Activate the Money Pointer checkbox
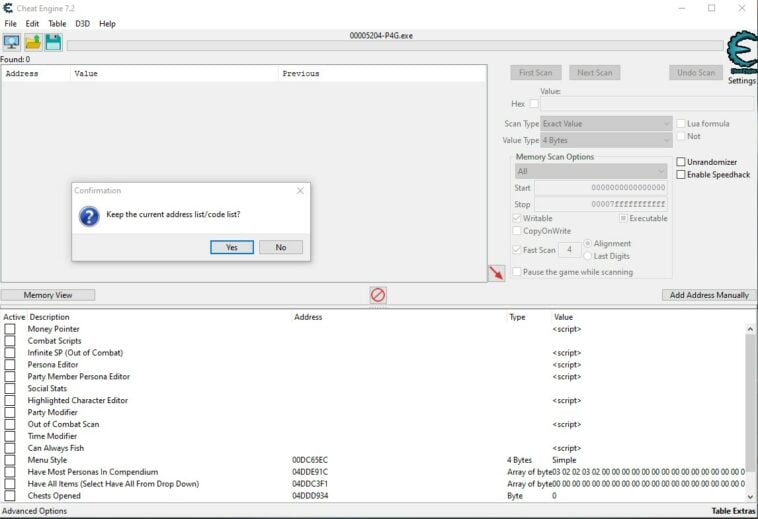This screenshot has width=758, height=519. pyautogui.click(x=10, y=329)
